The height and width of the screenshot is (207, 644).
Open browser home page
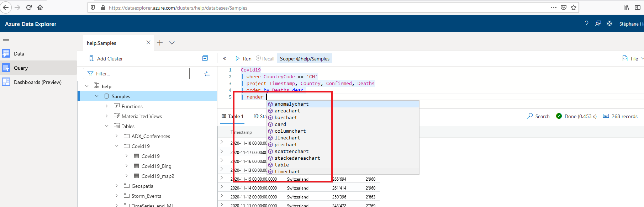(40, 7)
